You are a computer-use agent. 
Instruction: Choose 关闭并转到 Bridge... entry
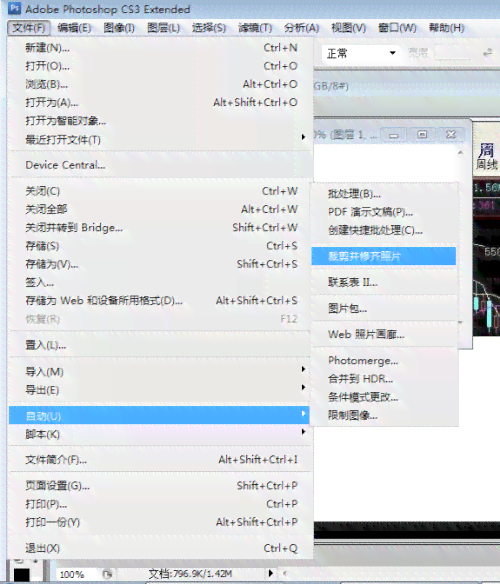pyautogui.click(x=160, y=228)
